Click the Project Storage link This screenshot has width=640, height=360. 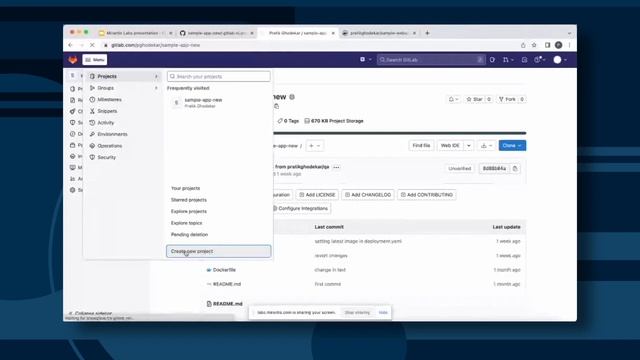pos(334,121)
